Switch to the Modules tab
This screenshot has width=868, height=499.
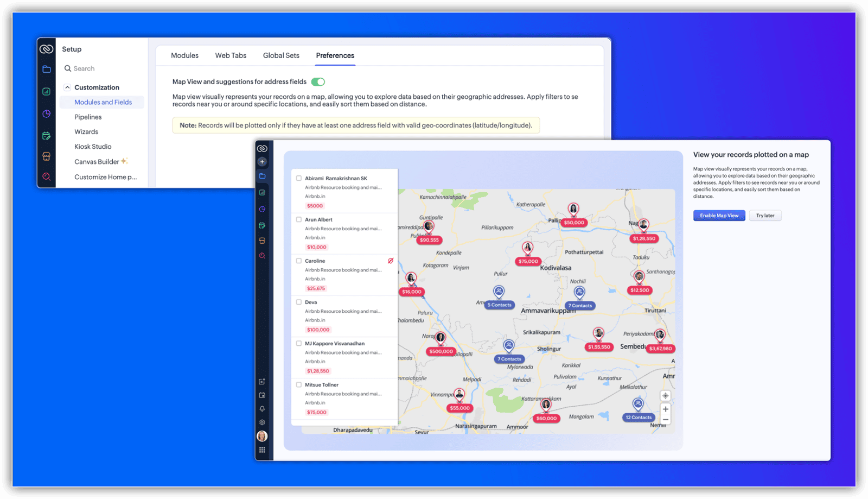click(x=184, y=55)
